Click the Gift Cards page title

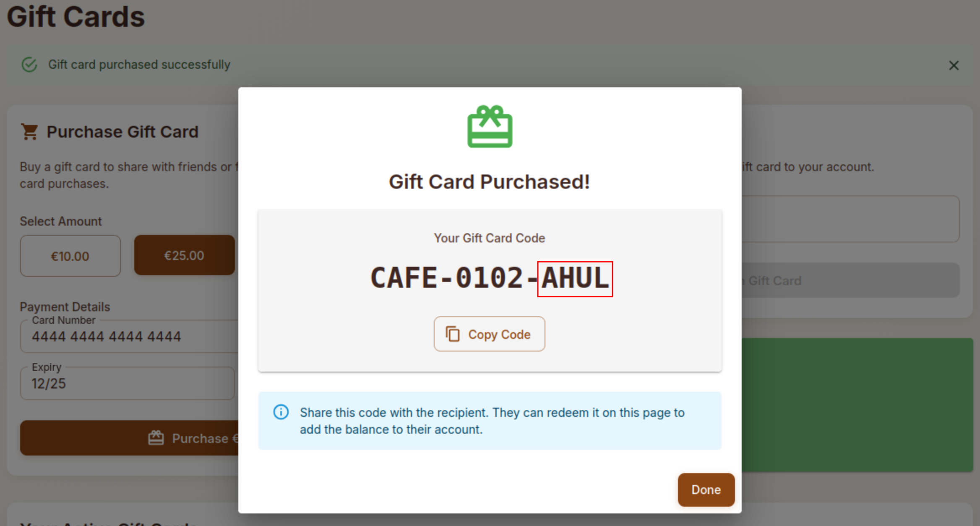[76, 17]
